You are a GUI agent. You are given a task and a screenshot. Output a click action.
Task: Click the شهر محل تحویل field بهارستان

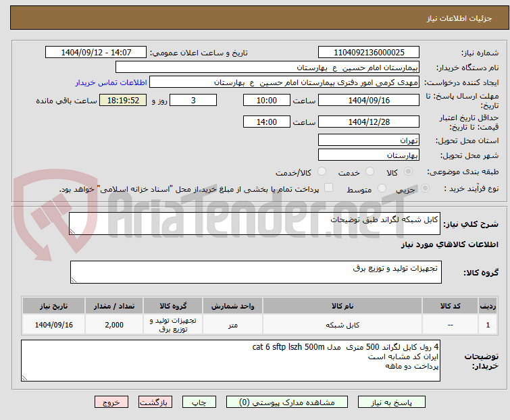tap(369, 155)
